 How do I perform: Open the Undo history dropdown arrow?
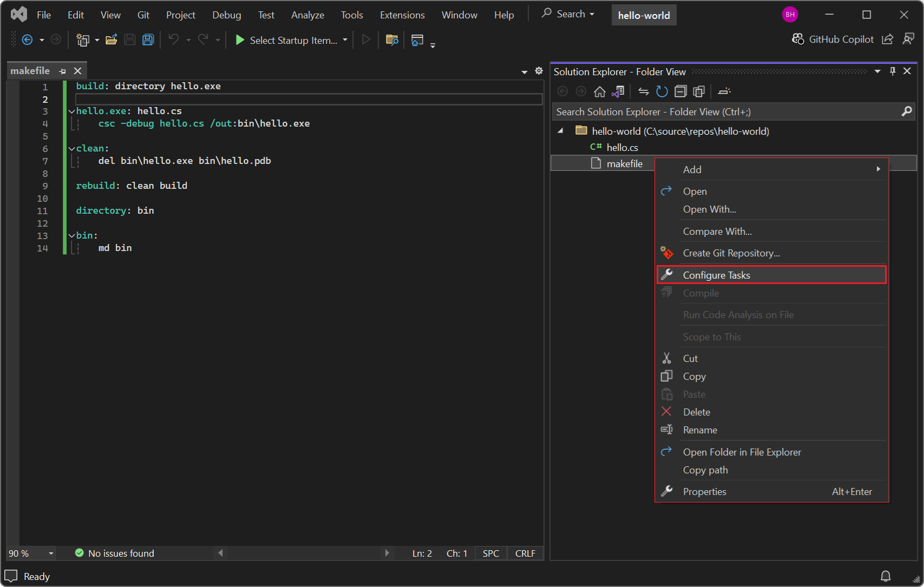point(188,40)
